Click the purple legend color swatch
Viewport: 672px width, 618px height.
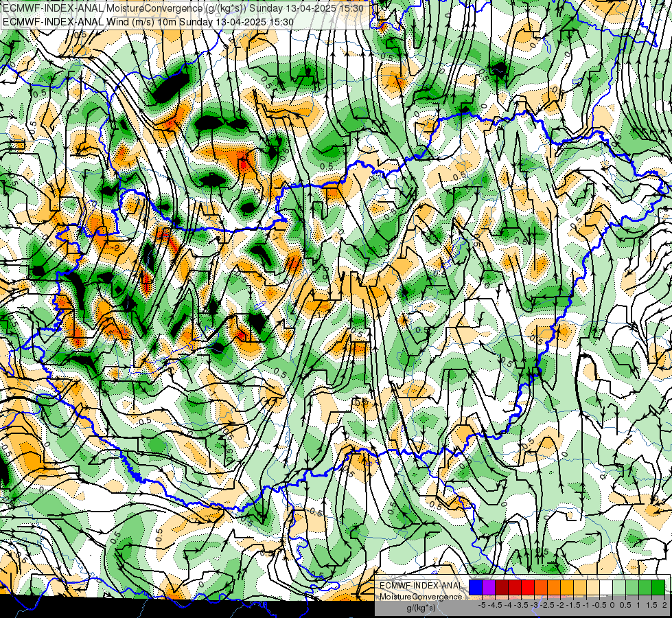pos(489,587)
